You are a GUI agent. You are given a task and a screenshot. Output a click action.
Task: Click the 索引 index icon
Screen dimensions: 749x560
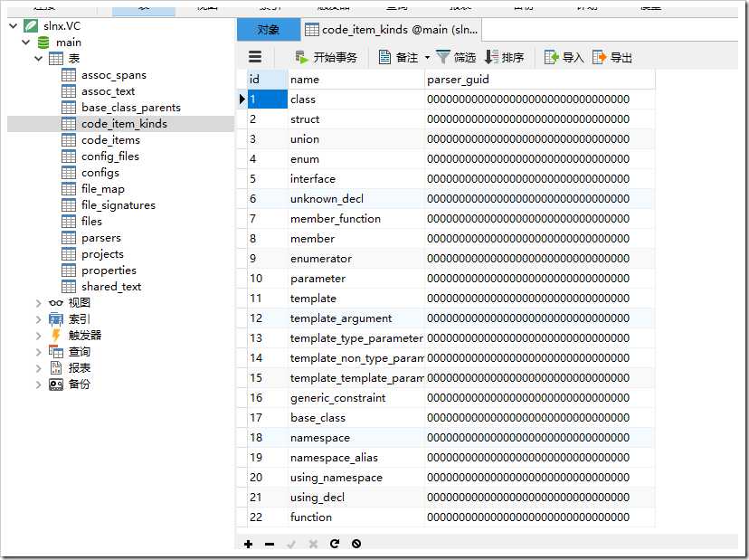[56, 319]
